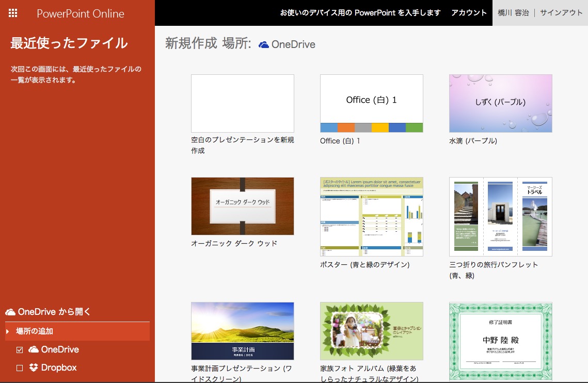Image resolution: width=588 pixels, height=383 pixels.
Task: Click the user name 橋川 容治
Action: 513,13
